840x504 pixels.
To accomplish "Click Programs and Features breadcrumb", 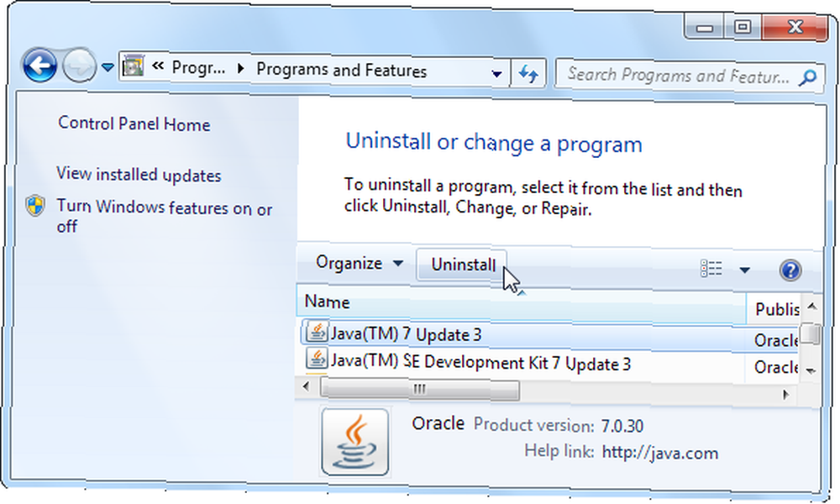I will click(x=341, y=71).
